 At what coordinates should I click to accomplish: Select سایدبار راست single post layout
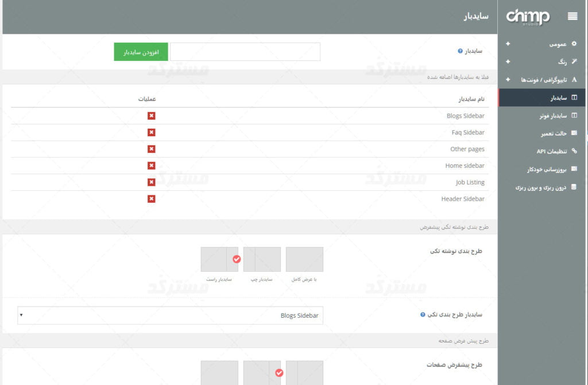click(x=219, y=259)
